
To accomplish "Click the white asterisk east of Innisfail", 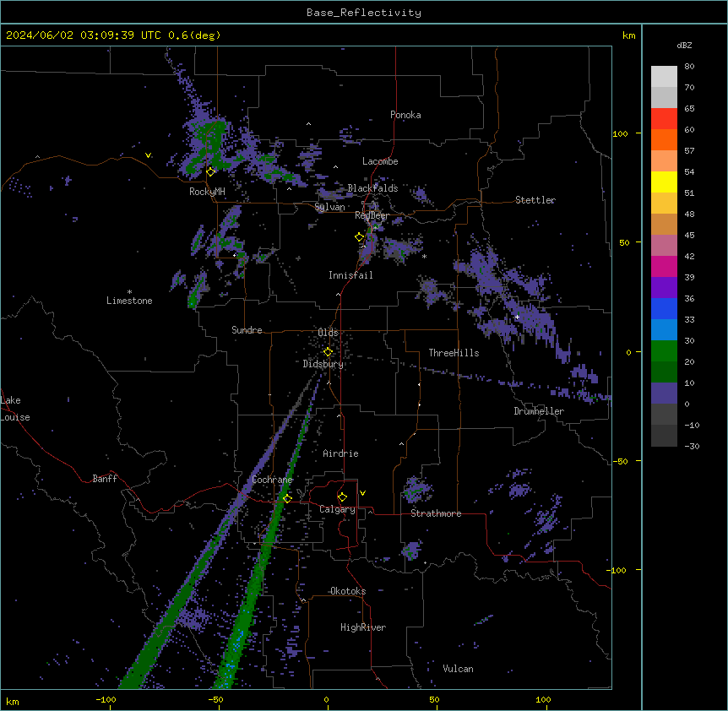I will [424, 257].
